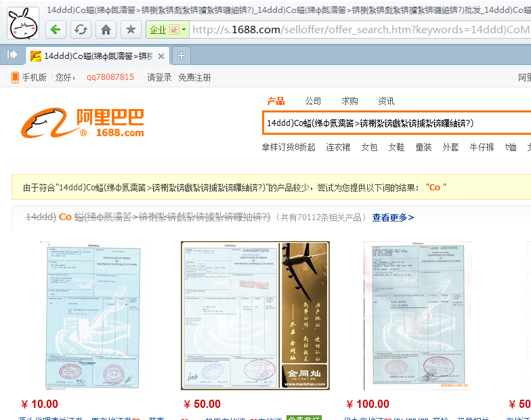Click the ¥ 10.00 price text
Screen dimensions: 531x420
[x=39, y=404]
